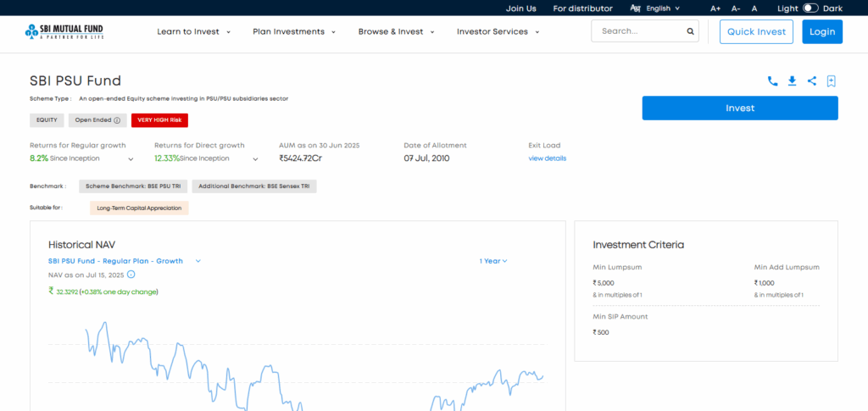Screen dimensions: 868x411
Task: Click the EQUITY tag
Action: click(x=47, y=120)
